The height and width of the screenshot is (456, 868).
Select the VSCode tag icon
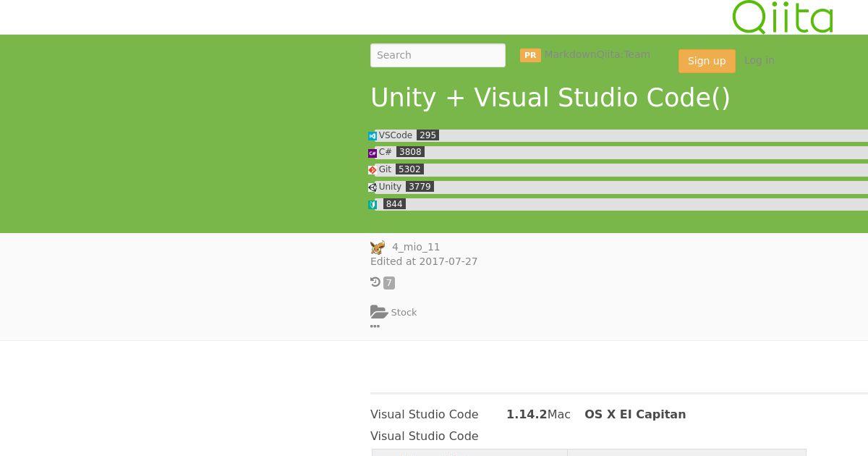(373, 136)
